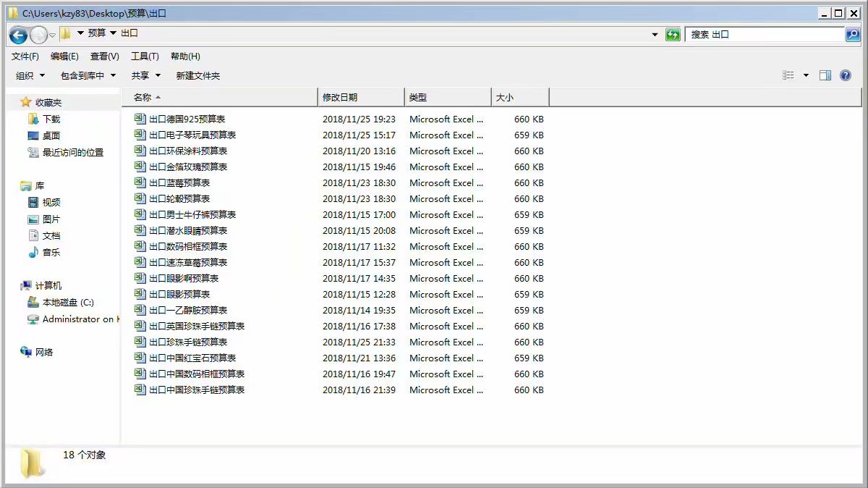868x488 pixels.
Task: Select the Excel icon of 出口蓝莓预算表
Action: coord(140,183)
